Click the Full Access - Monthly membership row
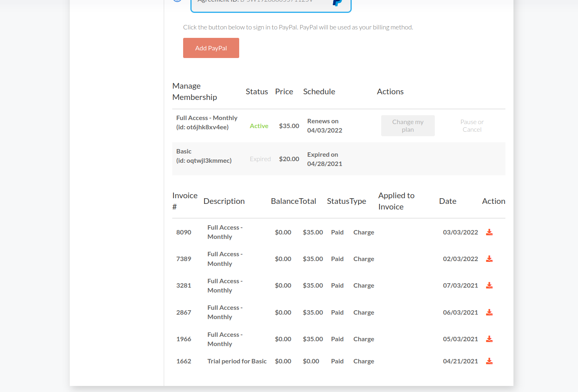This screenshot has width=578, height=392. point(207,122)
